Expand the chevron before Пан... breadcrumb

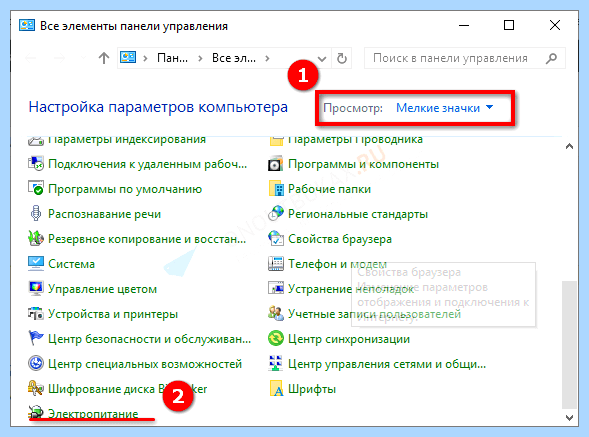click(145, 58)
